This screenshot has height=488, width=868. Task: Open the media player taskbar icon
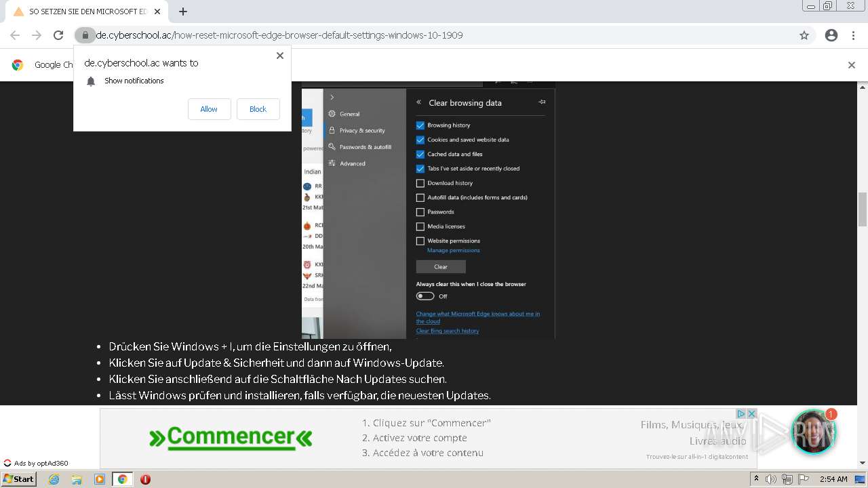click(100, 479)
